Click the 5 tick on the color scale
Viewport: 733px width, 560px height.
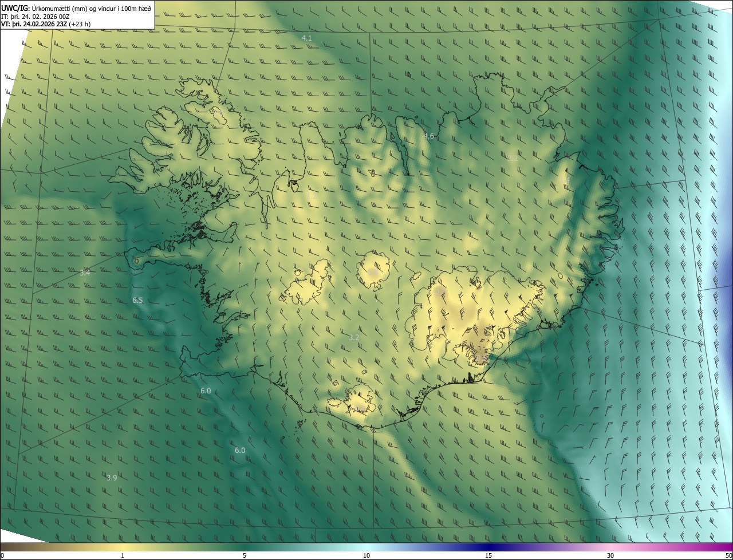[x=245, y=555]
